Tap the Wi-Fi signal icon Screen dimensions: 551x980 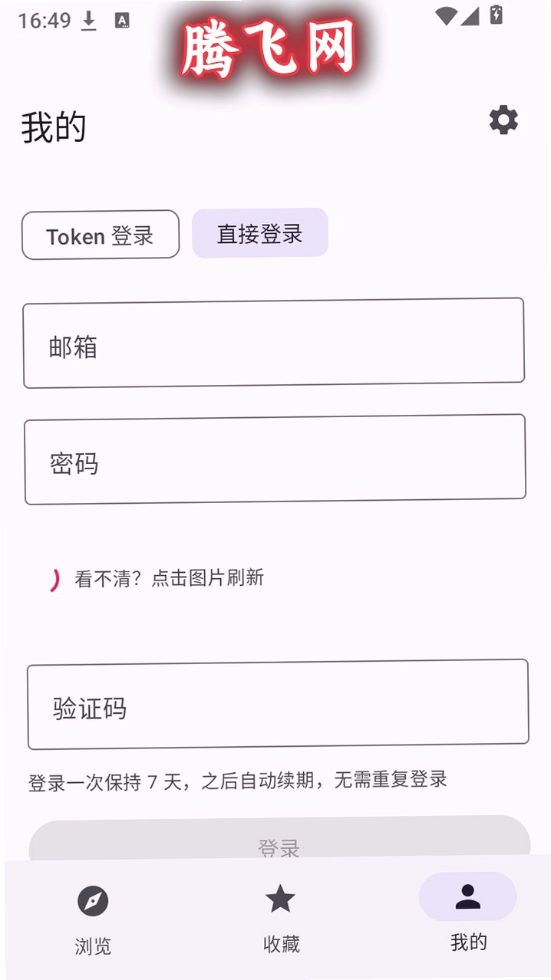(x=446, y=15)
